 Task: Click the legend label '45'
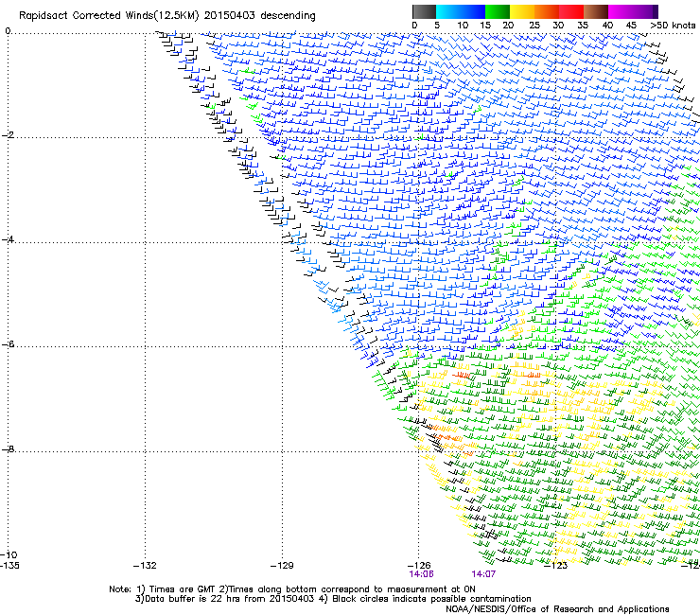point(631,26)
